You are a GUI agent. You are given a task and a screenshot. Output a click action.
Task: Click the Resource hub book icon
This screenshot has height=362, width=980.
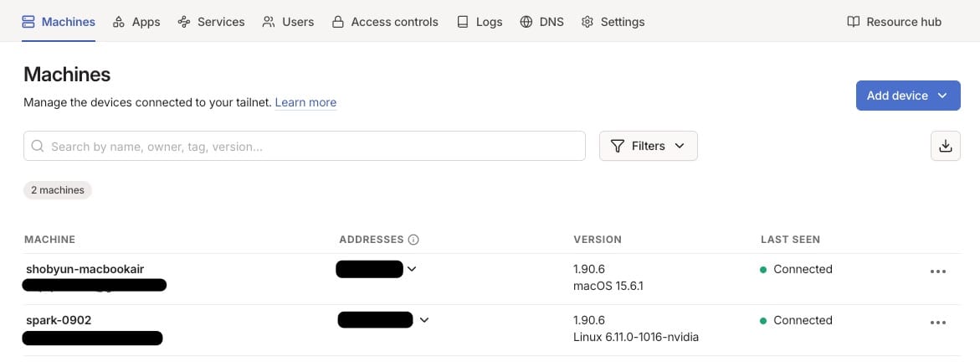click(853, 22)
